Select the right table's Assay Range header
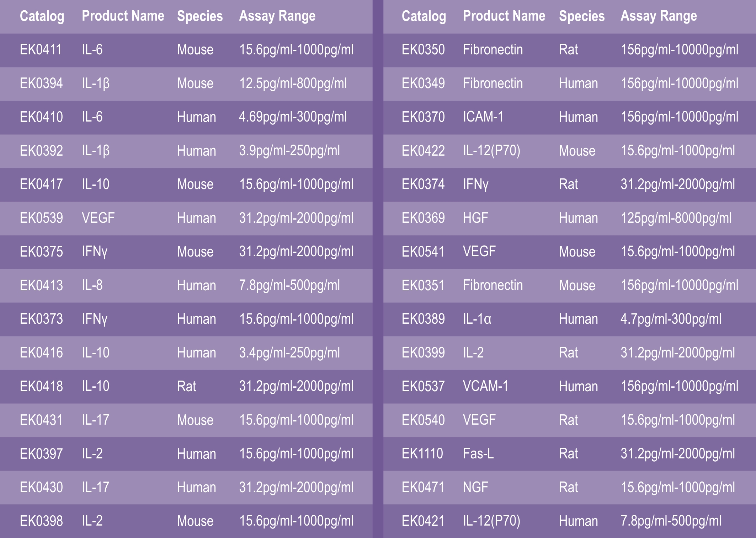The width and height of the screenshot is (756, 538). pos(659,16)
